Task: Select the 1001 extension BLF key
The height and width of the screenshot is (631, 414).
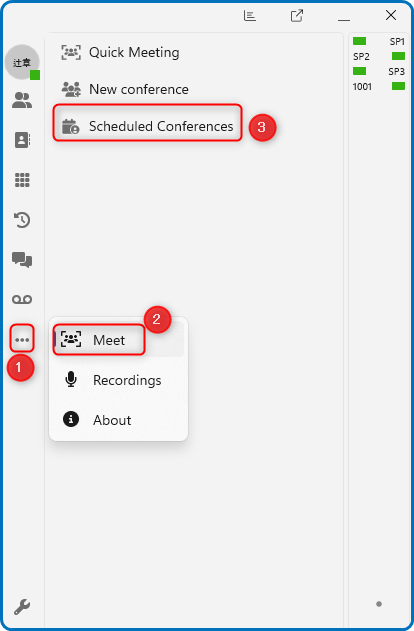Action: click(379, 86)
